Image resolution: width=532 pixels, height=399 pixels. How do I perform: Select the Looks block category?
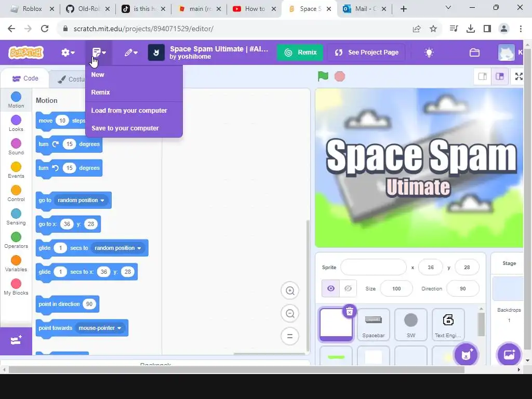pos(16,123)
